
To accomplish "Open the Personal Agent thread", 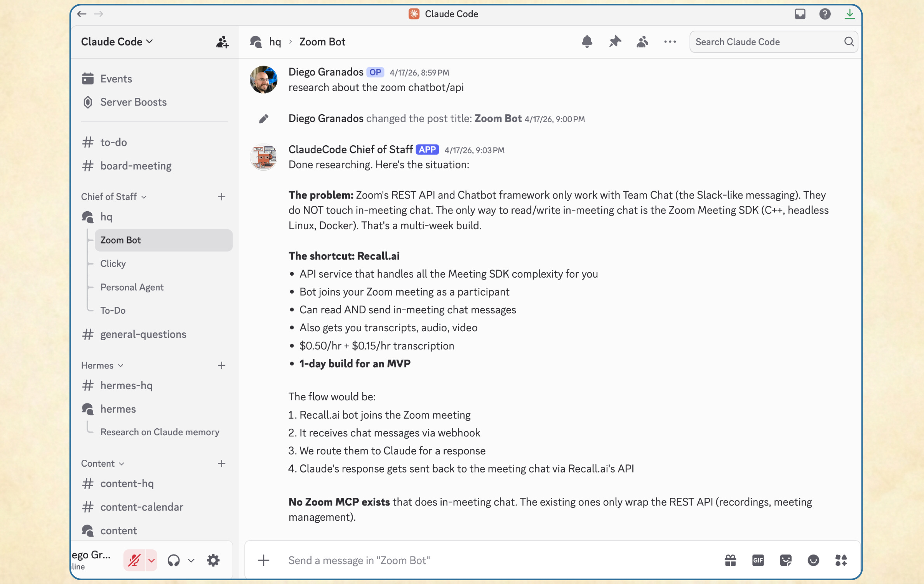I will click(x=164, y=287).
